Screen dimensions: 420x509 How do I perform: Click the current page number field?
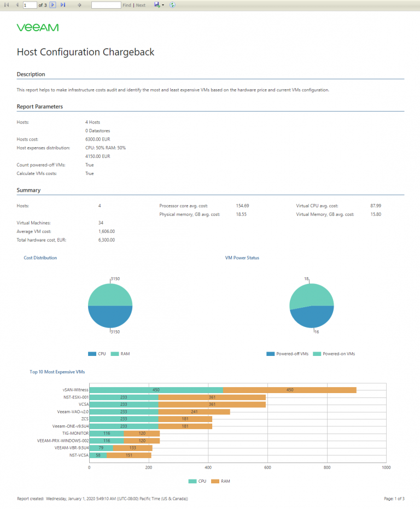(30, 5)
